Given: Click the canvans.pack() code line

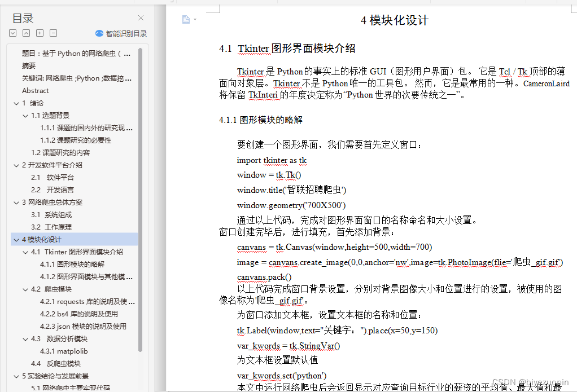Looking at the screenshot, I should point(264,277).
